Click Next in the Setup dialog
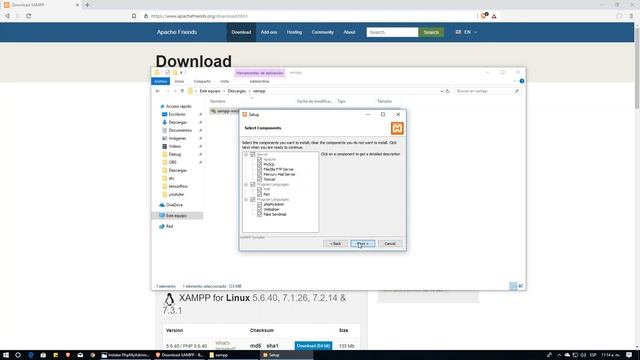640x360 pixels. (x=362, y=244)
